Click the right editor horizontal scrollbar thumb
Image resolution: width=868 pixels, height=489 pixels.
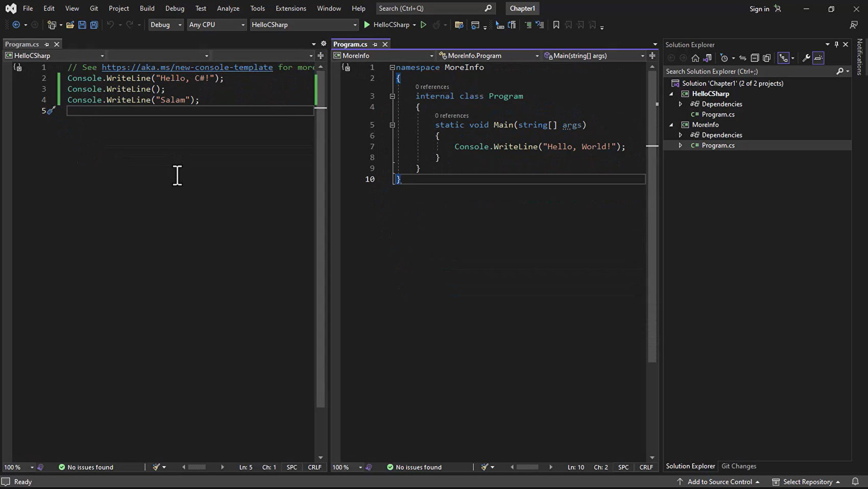click(527, 467)
